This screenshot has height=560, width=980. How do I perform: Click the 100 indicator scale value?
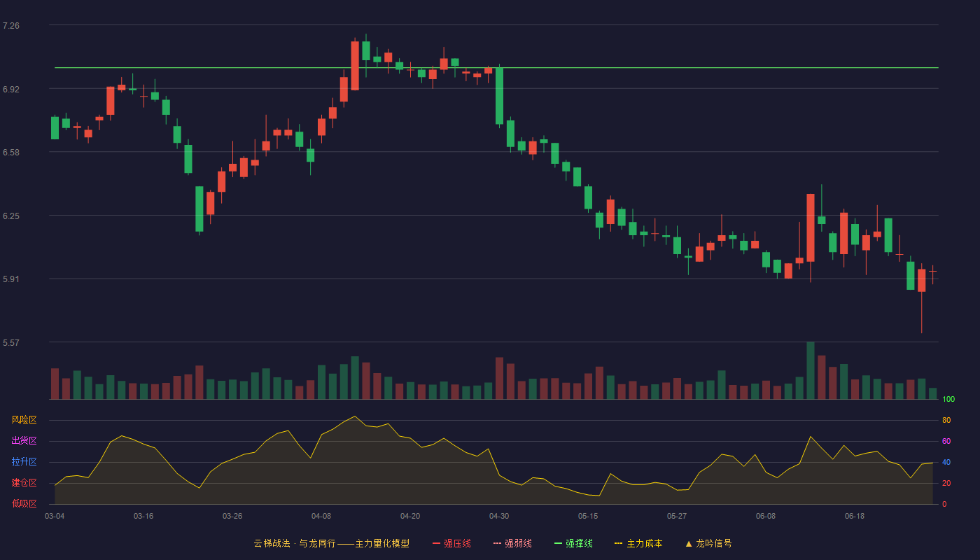tap(948, 399)
